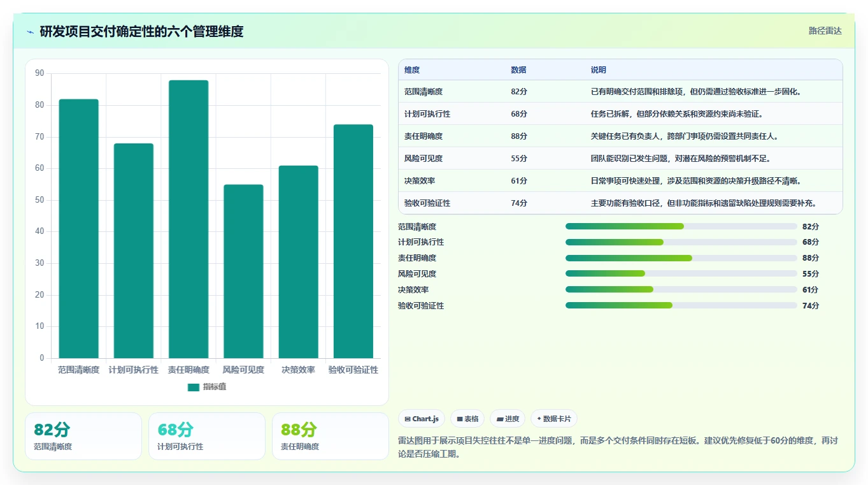Click description starting 关键任务已有负责人

pyautogui.click(x=685, y=136)
